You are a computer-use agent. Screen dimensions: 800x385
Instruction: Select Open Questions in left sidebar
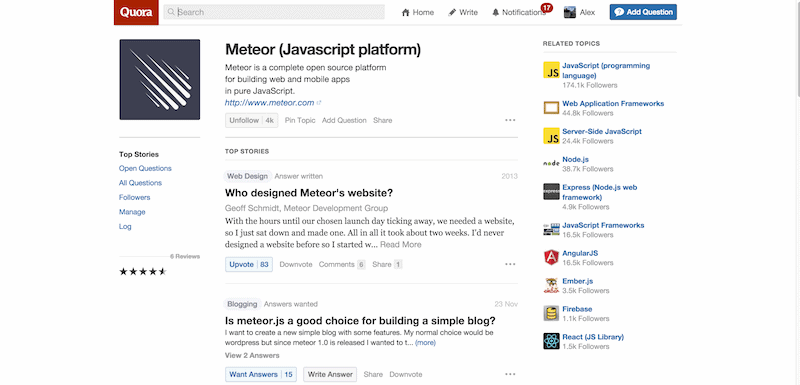coord(145,168)
